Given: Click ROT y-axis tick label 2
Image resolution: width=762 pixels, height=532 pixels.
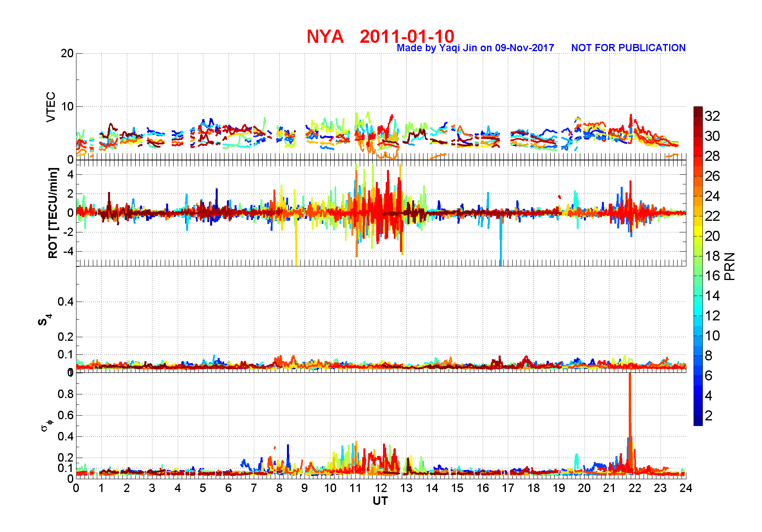Looking at the screenshot, I should coord(71,194).
